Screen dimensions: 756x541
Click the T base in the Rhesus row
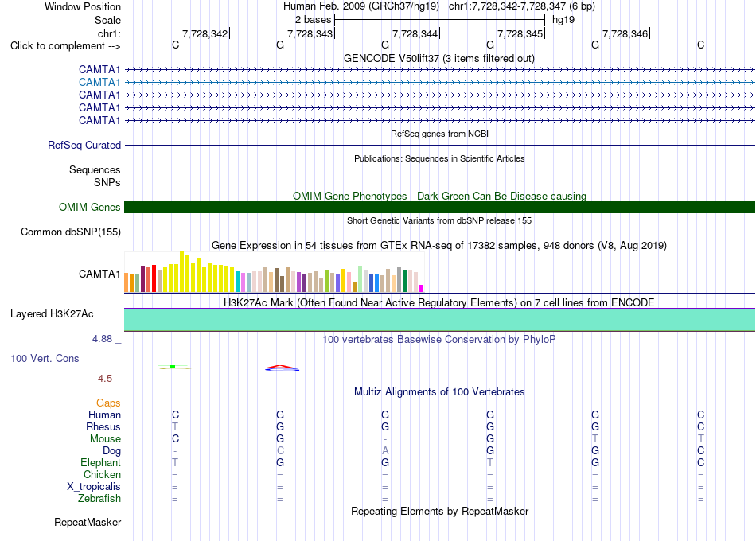[175, 427]
